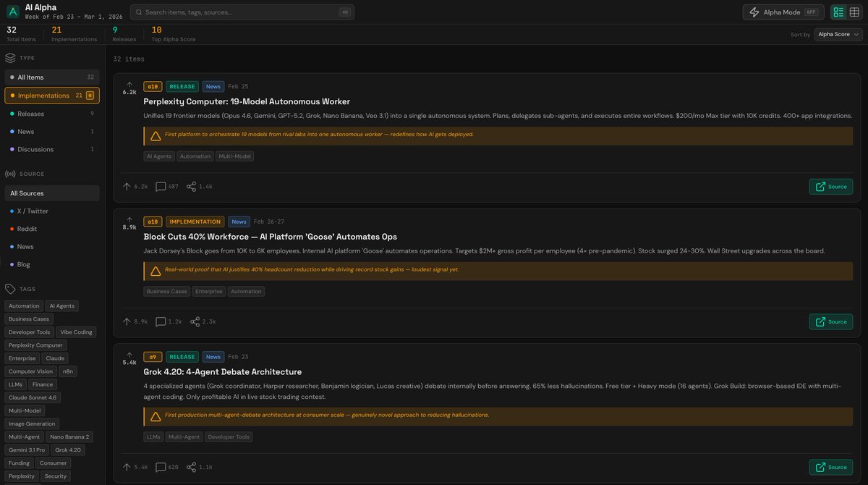The image size is (868, 485).
Task: Click the α9 score badge on Grok card
Action: pos(153,357)
